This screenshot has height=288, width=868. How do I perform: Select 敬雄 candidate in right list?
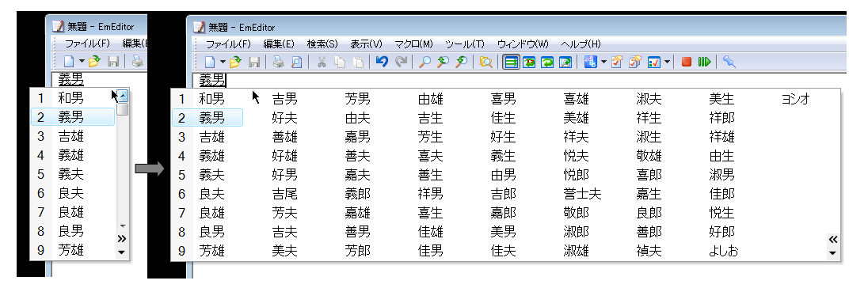[649, 156]
